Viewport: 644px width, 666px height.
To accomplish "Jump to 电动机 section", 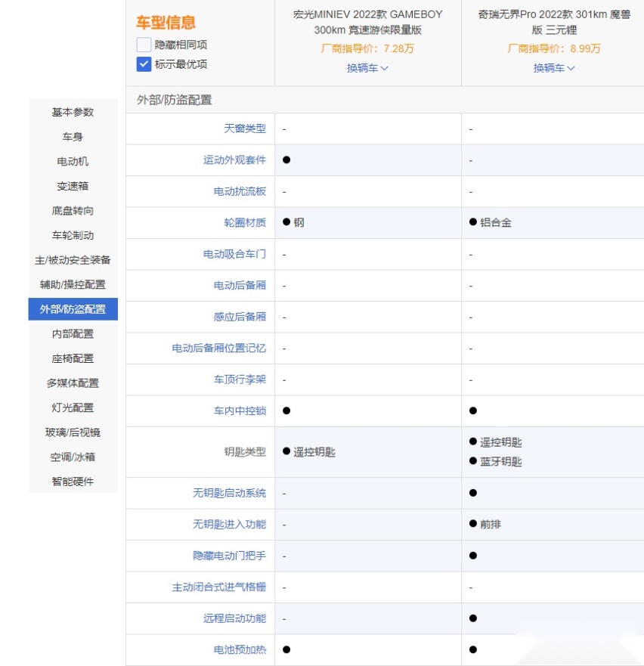I will (73, 162).
